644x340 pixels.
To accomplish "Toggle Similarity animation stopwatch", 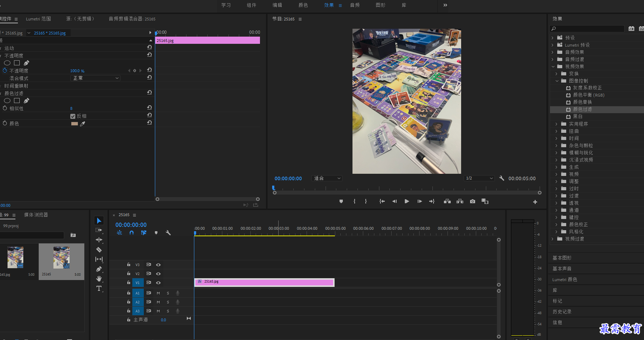I will tap(5, 108).
